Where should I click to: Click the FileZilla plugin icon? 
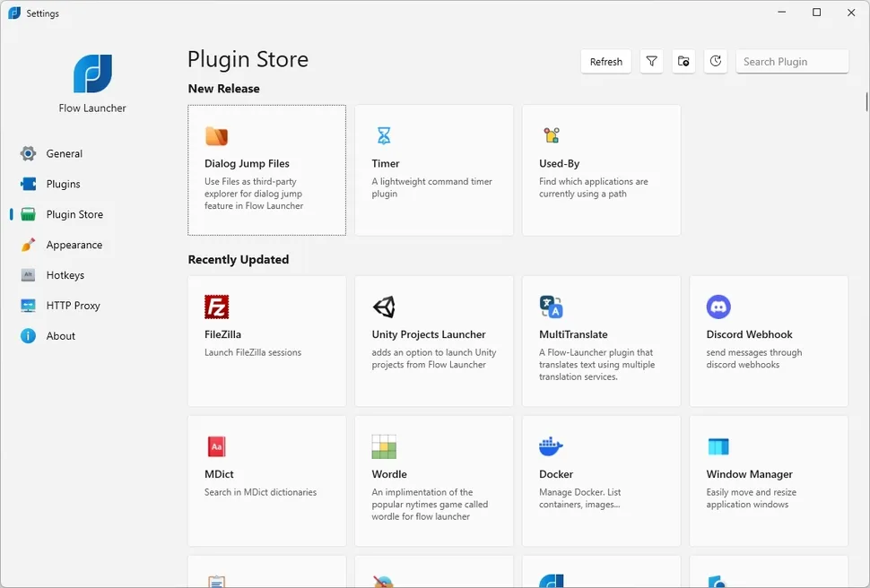click(x=217, y=306)
